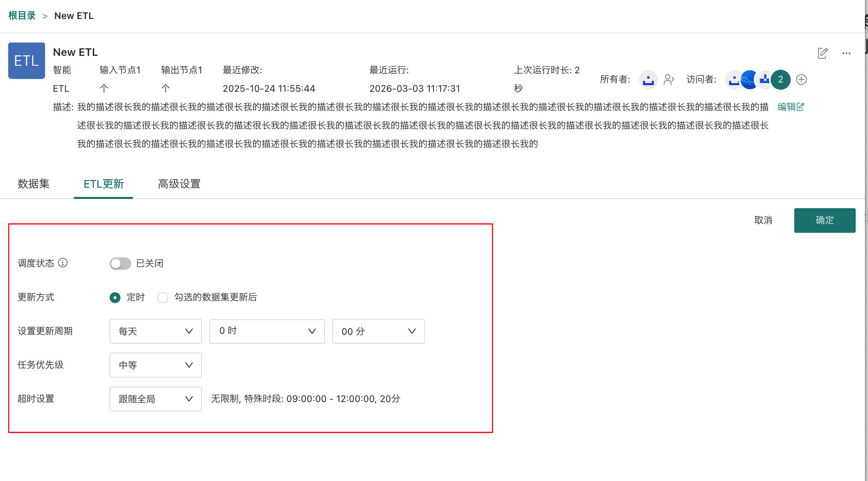
Task: Open the 中等 task priority dropdown
Action: [155, 365]
